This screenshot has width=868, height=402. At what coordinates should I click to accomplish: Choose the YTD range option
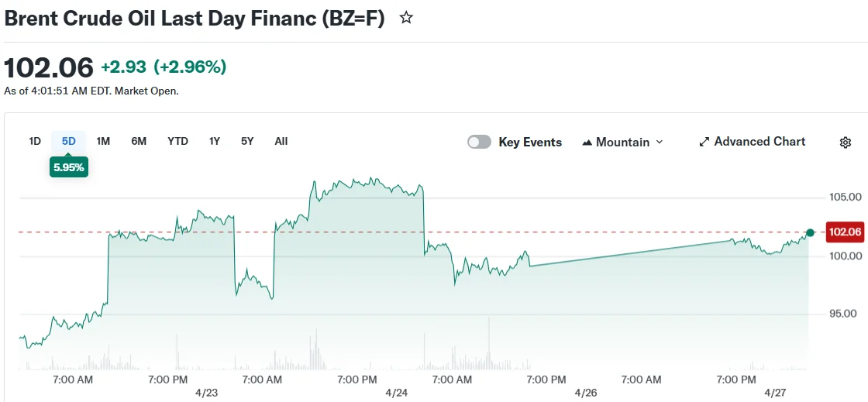tap(177, 141)
